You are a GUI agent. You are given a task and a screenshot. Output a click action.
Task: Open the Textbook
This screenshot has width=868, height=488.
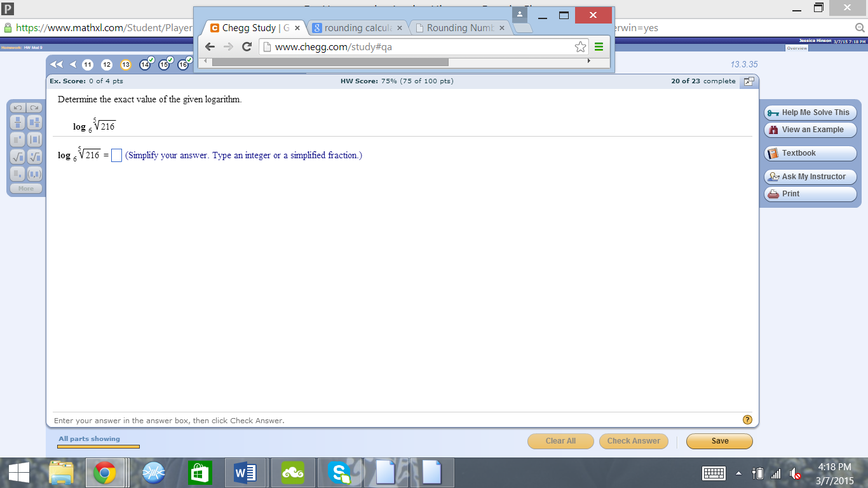click(x=810, y=153)
